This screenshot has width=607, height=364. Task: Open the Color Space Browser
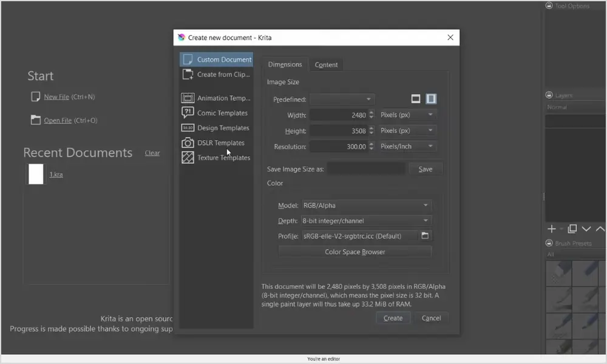(x=354, y=251)
